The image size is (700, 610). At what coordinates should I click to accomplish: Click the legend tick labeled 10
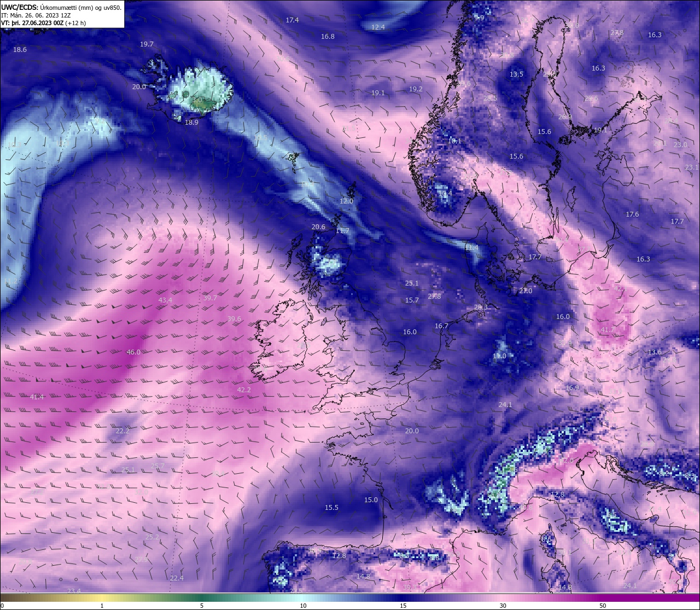pos(303,606)
